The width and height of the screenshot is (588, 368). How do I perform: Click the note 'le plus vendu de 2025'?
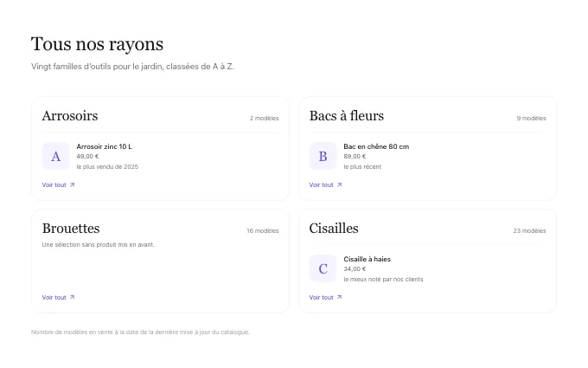point(107,167)
